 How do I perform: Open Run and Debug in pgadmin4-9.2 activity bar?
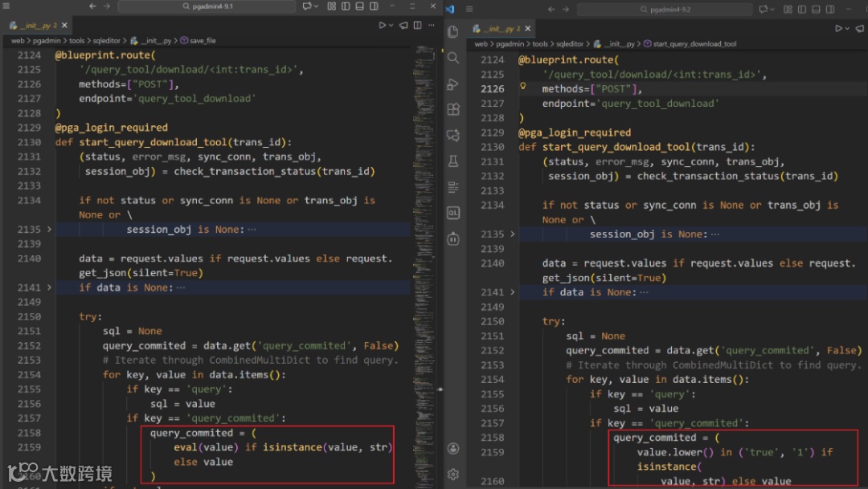(x=453, y=84)
